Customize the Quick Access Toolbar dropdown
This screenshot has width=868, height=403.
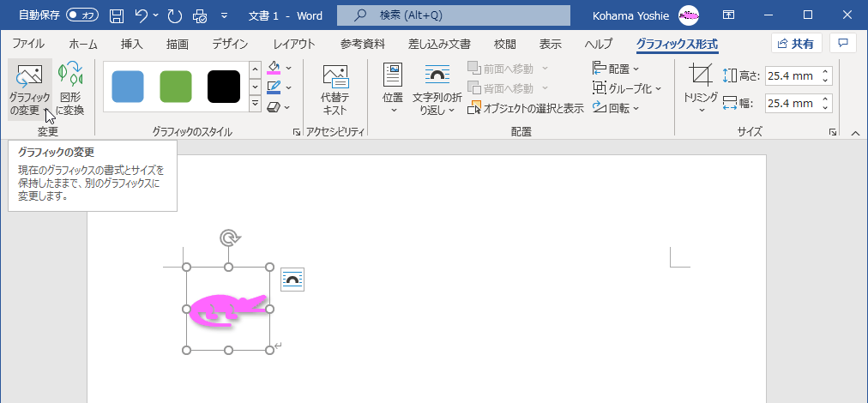(x=224, y=15)
